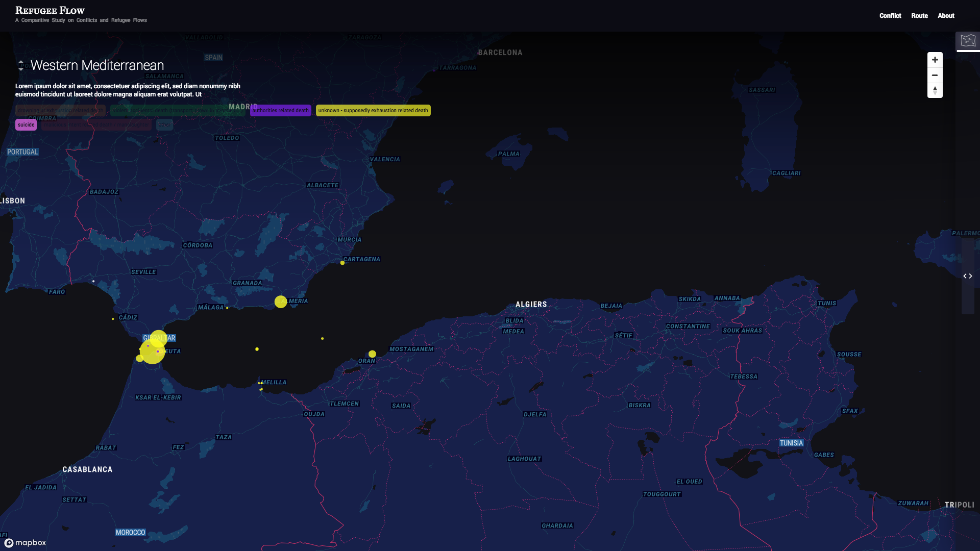
Task: Click the TRIPOLI map label
Action: (960, 505)
